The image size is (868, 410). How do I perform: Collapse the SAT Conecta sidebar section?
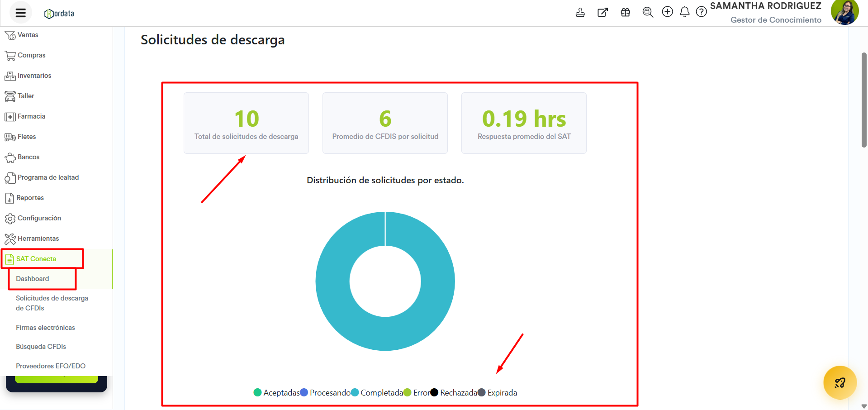[x=36, y=259]
